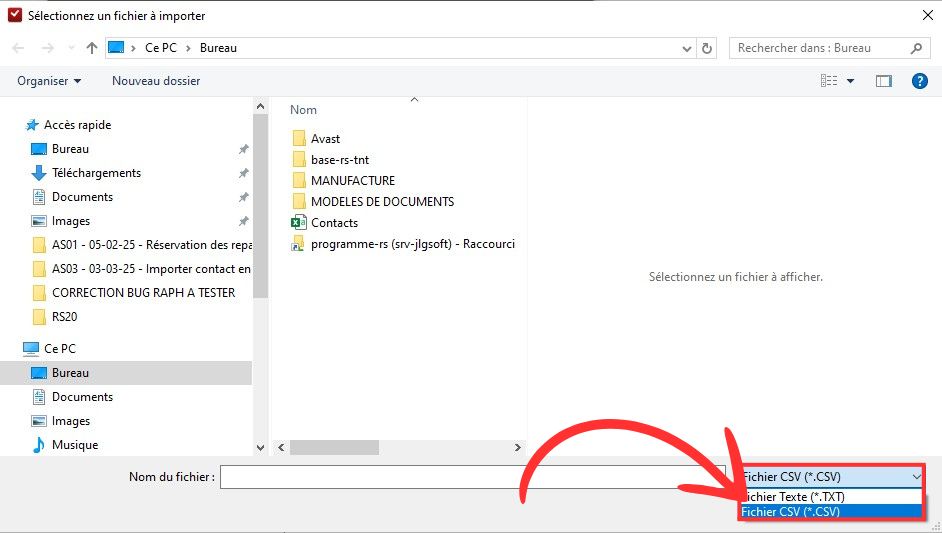The width and height of the screenshot is (942, 533).
Task: Click the view layout icon
Action: (x=828, y=81)
